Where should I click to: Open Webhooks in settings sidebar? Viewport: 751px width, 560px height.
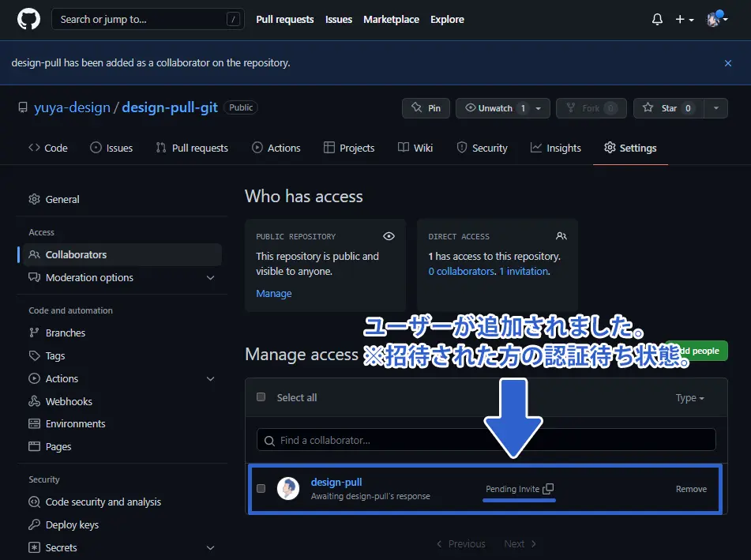[69, 401]
